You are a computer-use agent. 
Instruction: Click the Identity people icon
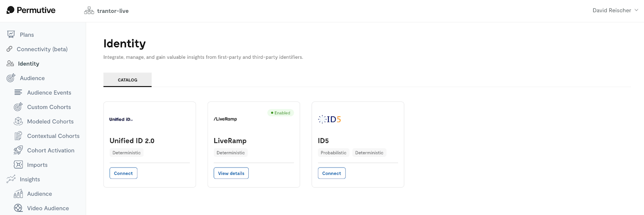tap(10, 64)
